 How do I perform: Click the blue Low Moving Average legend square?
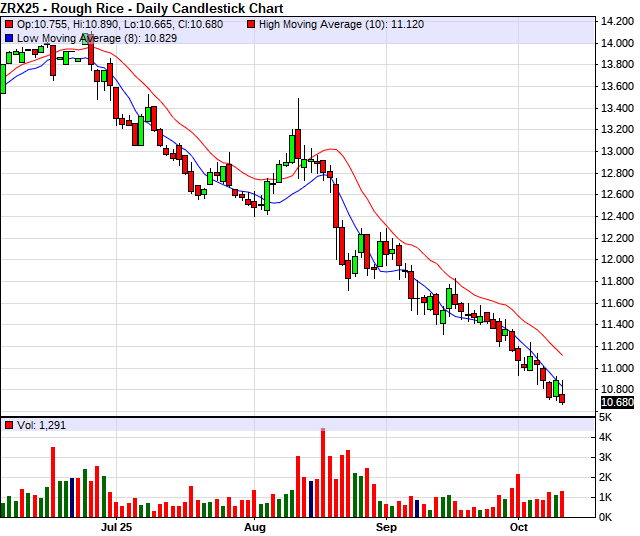(x=9, y=36)
